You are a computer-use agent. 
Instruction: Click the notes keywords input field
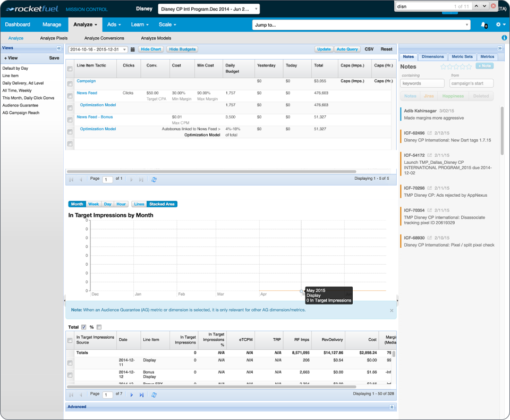422,83
